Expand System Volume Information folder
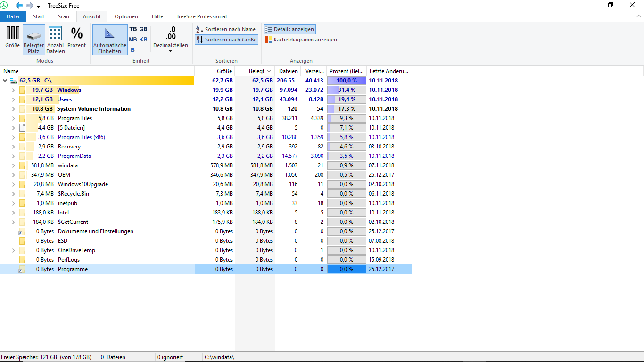Viewport: 644px width, 362px height. 13,109
